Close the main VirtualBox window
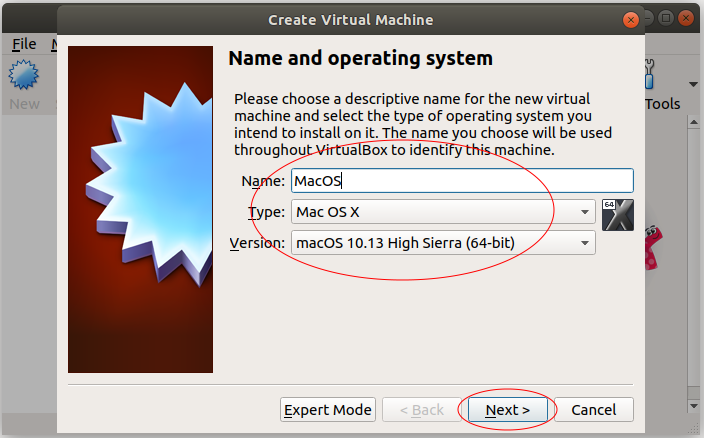This screenshot has width=704, height=438. (x=686, y=18)
